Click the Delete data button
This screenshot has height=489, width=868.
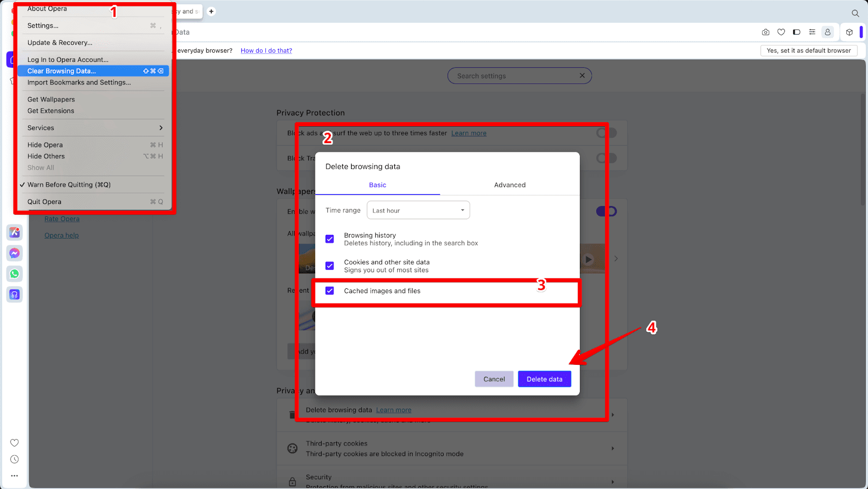point(544,379)
